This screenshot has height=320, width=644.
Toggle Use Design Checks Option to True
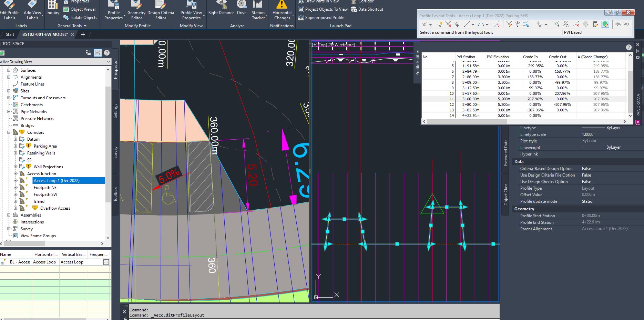pyautogui.click(x=586, y=181)
